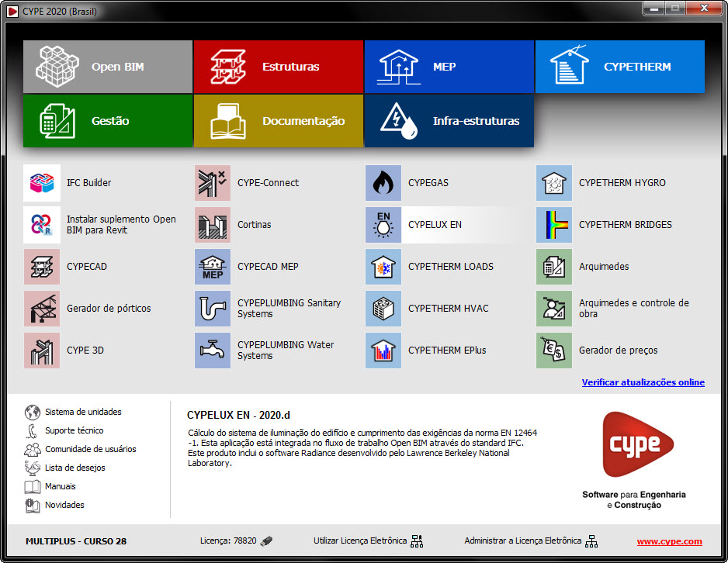Click the Comunidade de usuários people icon
728x563 pixels.
[33, 449]
